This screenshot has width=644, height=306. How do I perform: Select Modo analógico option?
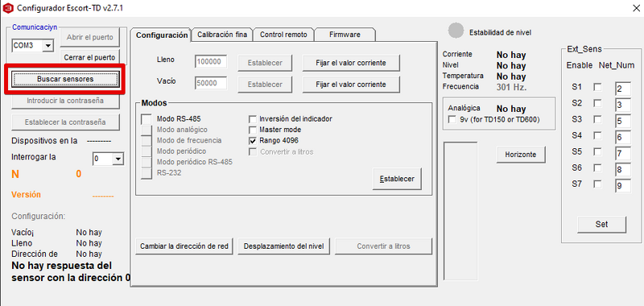(147, 130)
